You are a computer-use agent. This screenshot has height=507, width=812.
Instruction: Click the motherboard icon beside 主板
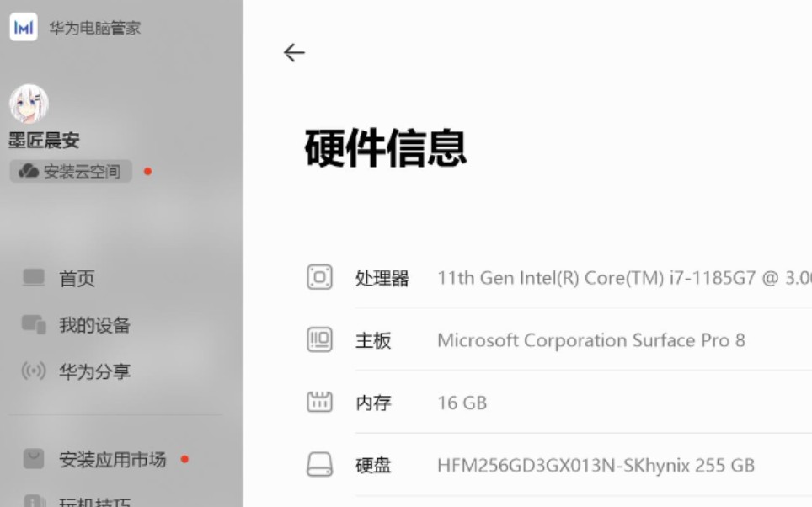[318, 340]
